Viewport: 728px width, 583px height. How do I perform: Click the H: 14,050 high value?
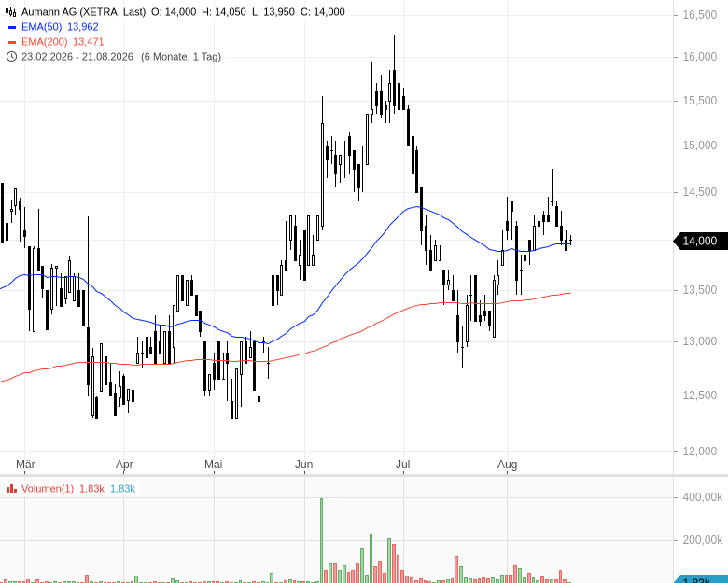[224, 12]
